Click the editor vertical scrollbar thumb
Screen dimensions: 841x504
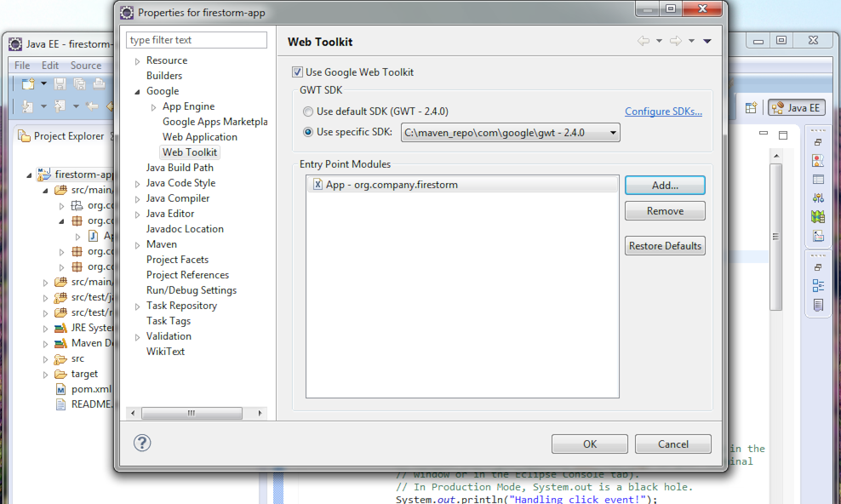point(775,237)
